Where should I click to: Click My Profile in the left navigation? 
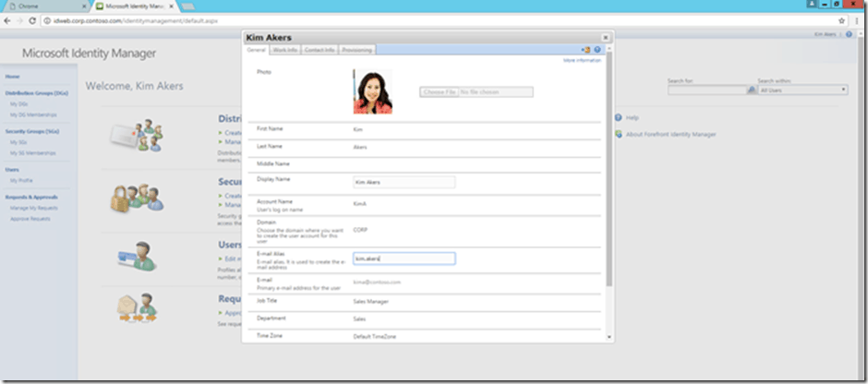[21, 180]
